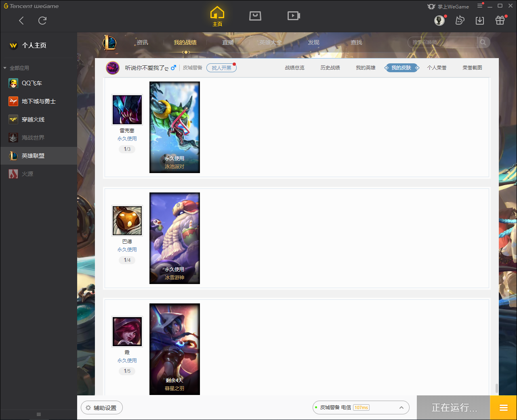517x420 pixels.
Task: Click the magnifier search button
Action: (483, 42)
